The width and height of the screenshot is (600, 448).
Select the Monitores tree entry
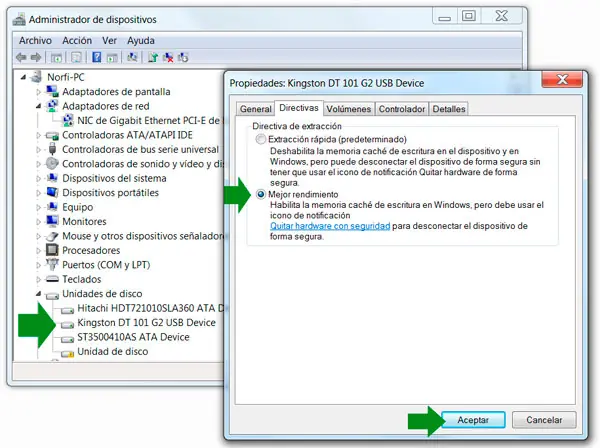[84, 222]
